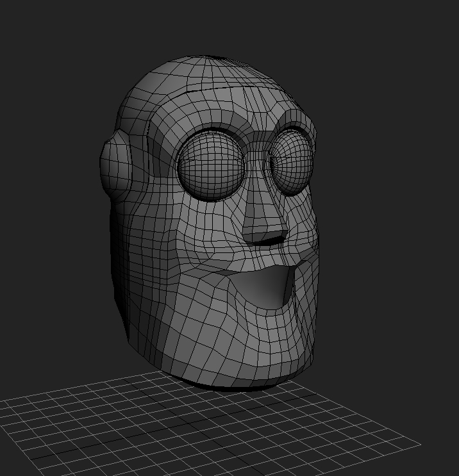Click inside the open mouth cavity
The image size is (459, 476).
[x=265, y=286]
